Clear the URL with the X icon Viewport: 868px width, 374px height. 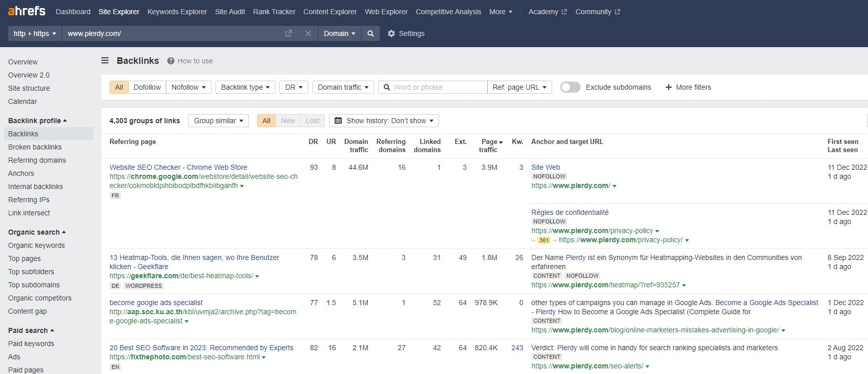[308, 33]
